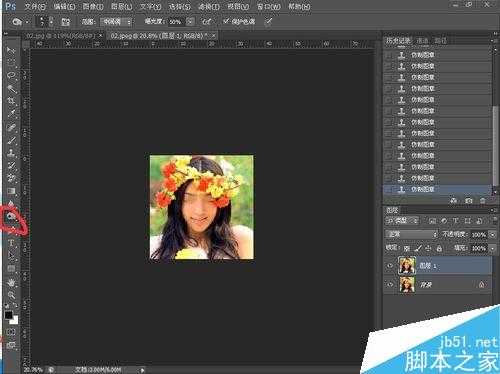Screen dimensions: 500x374
Task: Toggle lock position in Layers panel
Action: [x=428, y=248]
